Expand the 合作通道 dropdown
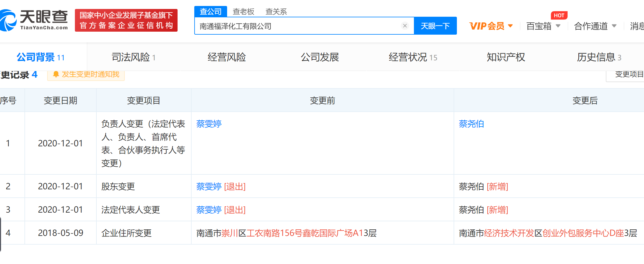The width and height of the screenshot is (644, 264). pos(595,26)
